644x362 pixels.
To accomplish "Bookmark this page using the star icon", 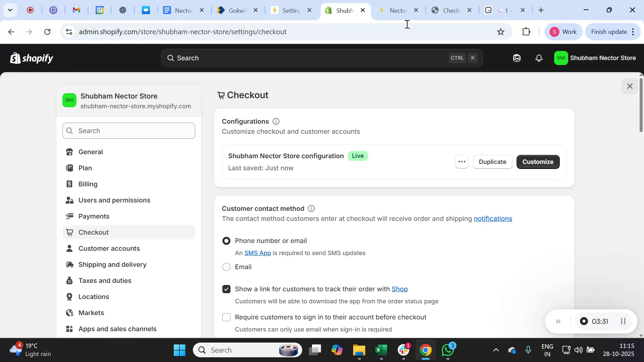I will [500, 32].
